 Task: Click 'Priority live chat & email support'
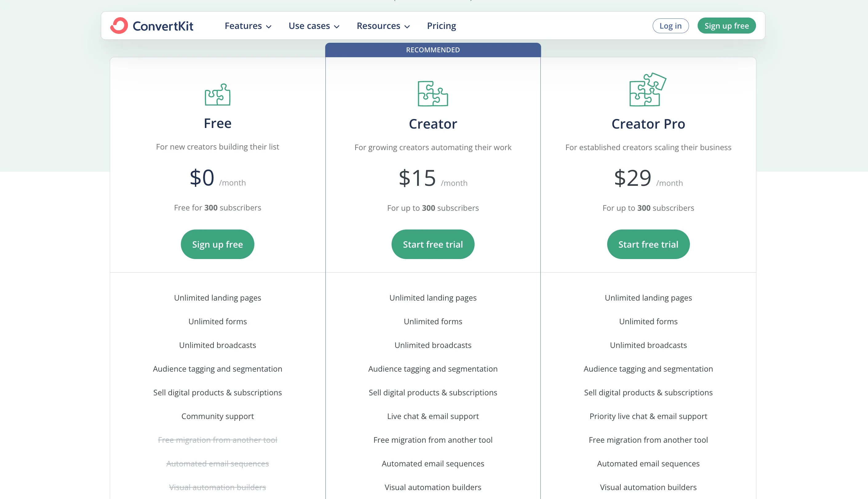pyautogui.click(x=648, y=417)
